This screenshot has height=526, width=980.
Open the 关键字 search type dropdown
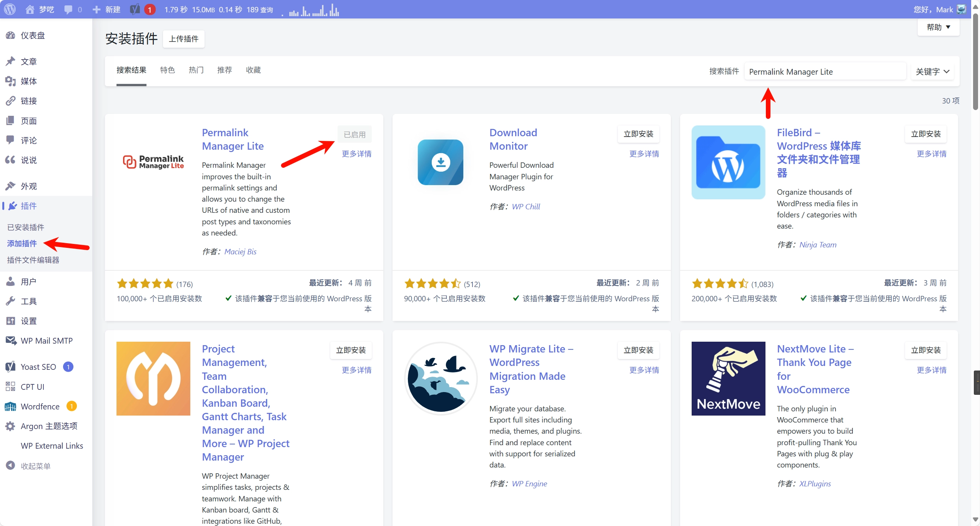[x=932, y=72]
